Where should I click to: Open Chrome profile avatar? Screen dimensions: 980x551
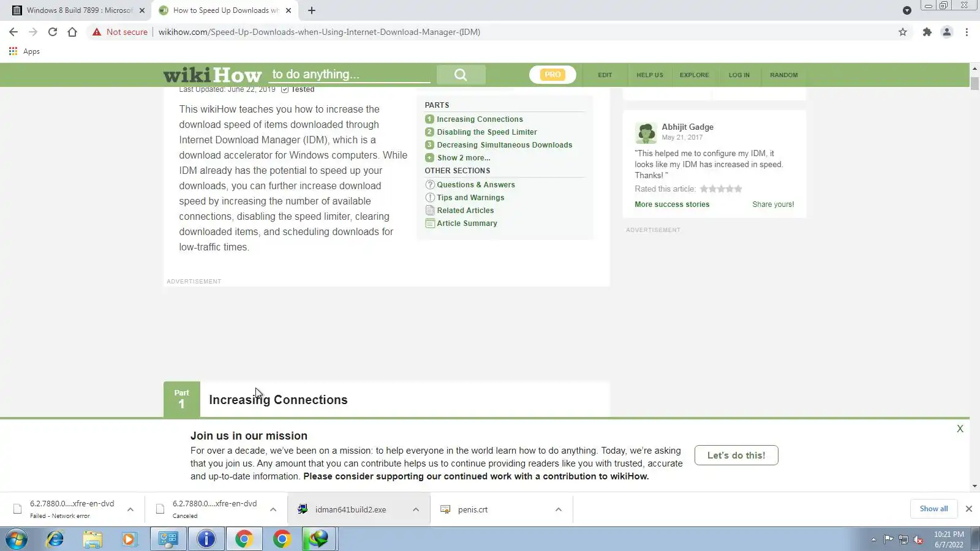[947, 32]
